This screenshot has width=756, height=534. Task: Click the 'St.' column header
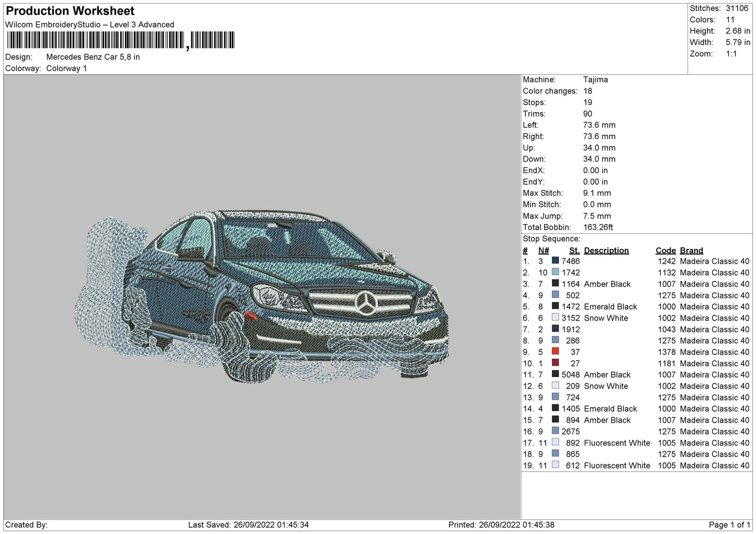574,251
